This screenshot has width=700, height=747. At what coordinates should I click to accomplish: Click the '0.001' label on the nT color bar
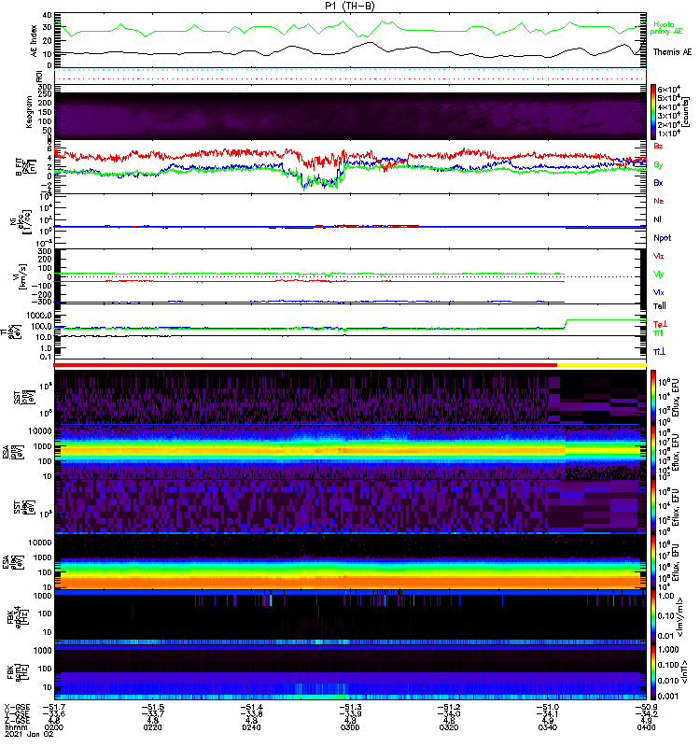(x=667, y=696)
